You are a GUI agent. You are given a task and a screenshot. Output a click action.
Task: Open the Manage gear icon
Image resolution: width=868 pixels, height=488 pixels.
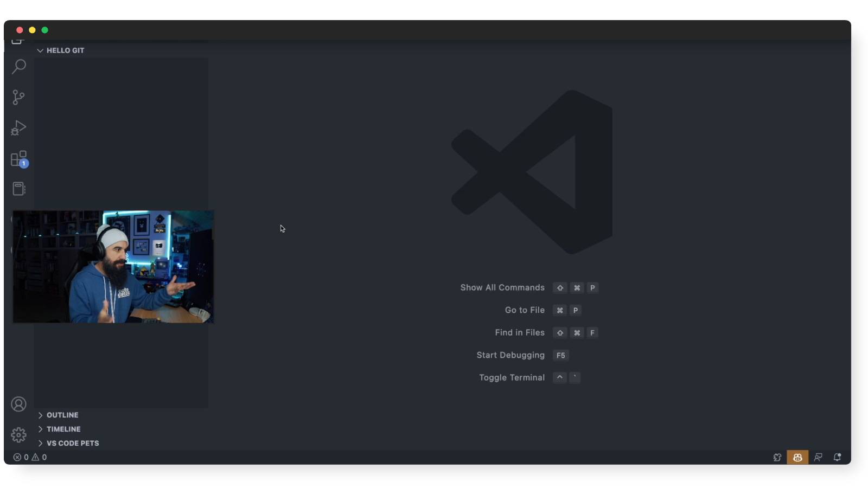pos(18,435)
